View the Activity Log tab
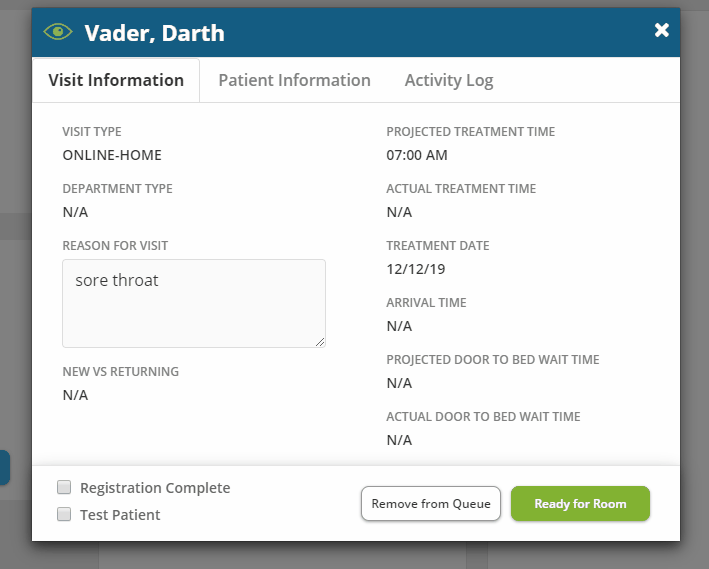This screenshot has height=569, width=709. [x=449, y=81]
